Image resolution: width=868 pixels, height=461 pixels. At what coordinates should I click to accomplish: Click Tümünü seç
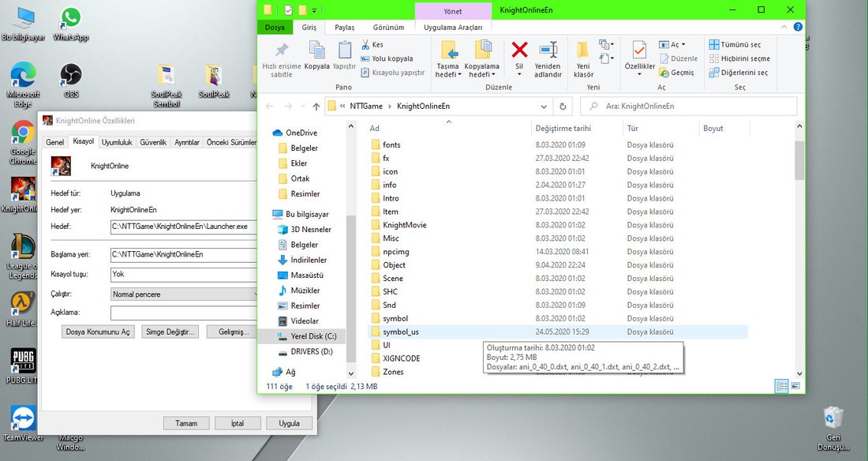point(735,44)
